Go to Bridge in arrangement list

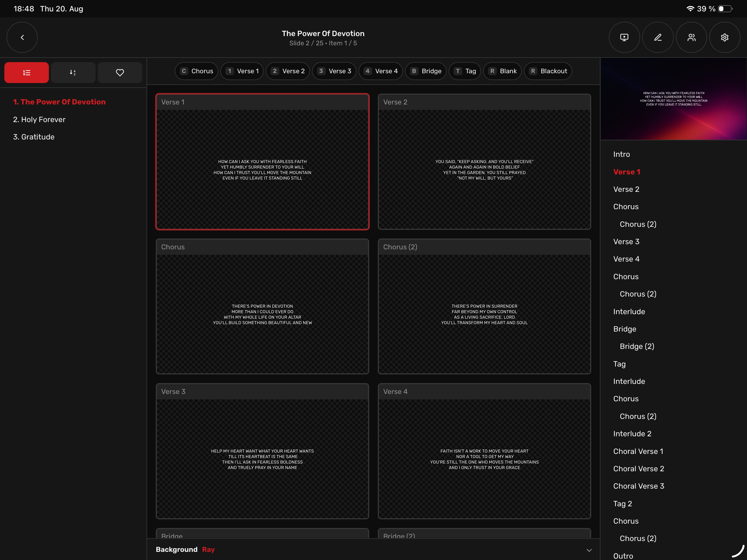tap(624, 329)
